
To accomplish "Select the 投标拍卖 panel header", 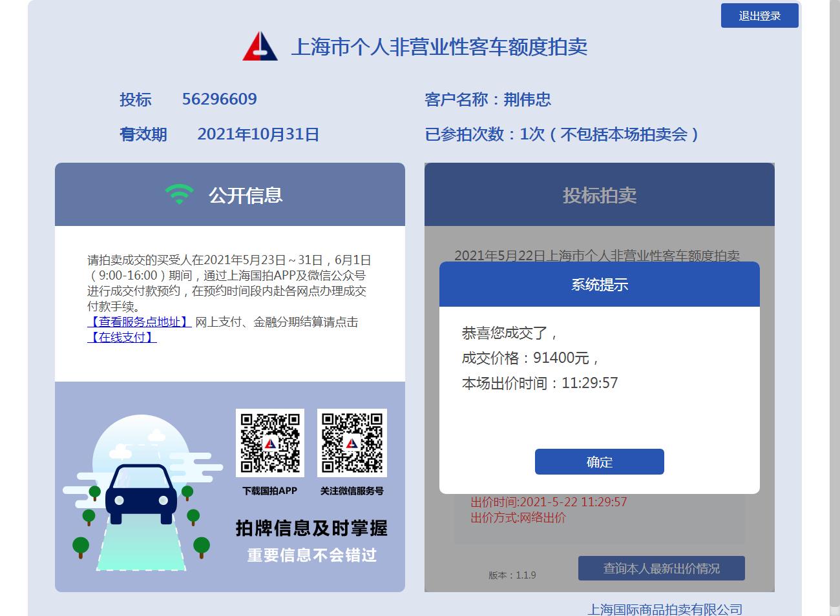I will pyautogui.click(x=599, y=194).
